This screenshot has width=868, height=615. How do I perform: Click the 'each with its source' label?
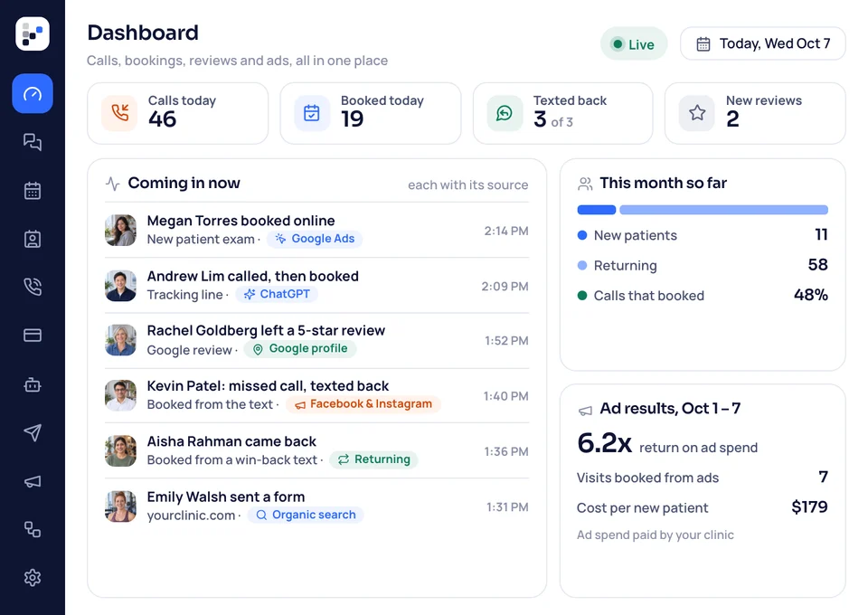coord(467,184)
